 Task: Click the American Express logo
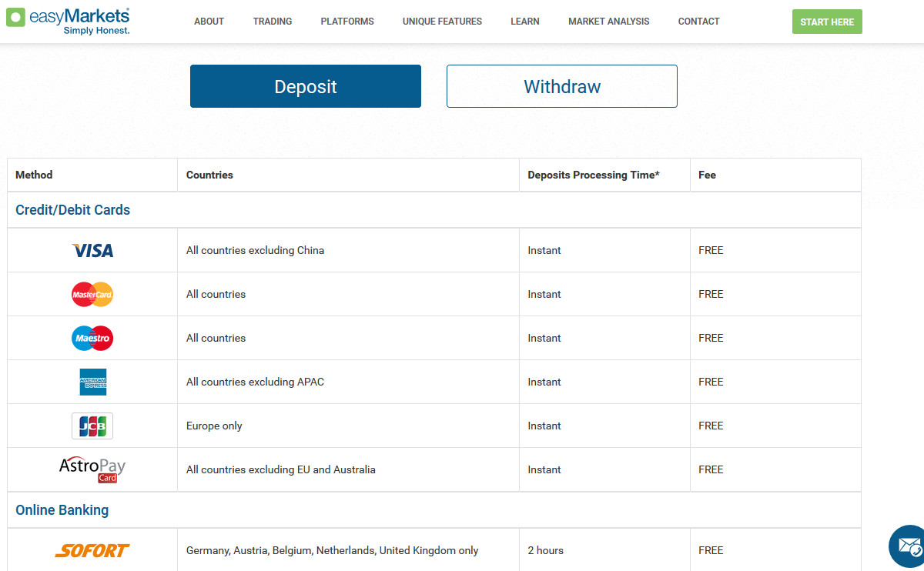tap(92, 382)
